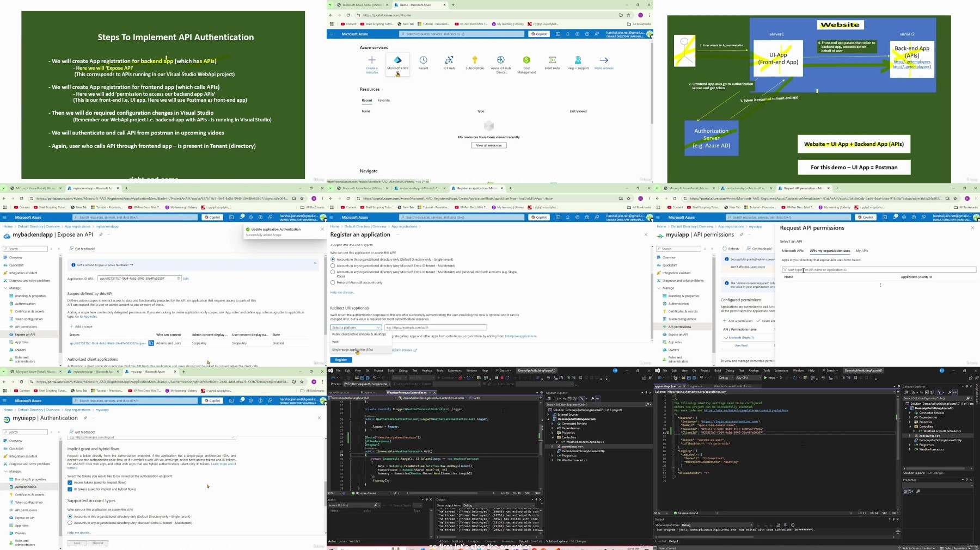Viewport: 980px width, 550px height.
Task: Switch to the My APIs tab
Action: point(862,251)
